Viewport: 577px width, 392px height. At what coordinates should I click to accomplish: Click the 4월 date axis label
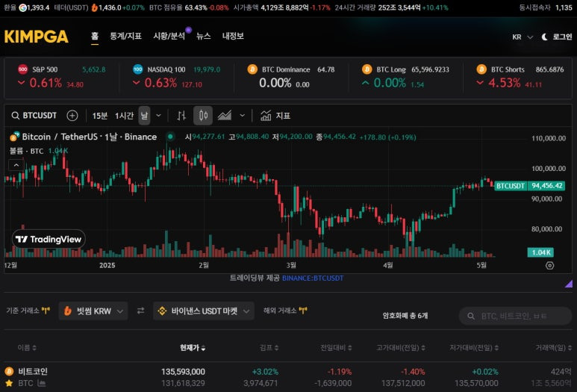click(387, 265)
